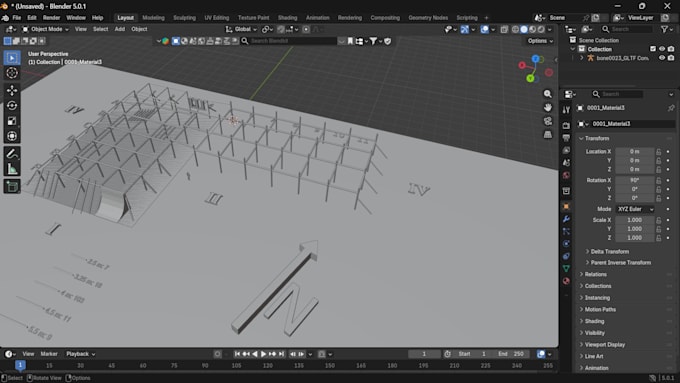
Task: Open the viewport Add menu
Action: click(x=120, y=29)
